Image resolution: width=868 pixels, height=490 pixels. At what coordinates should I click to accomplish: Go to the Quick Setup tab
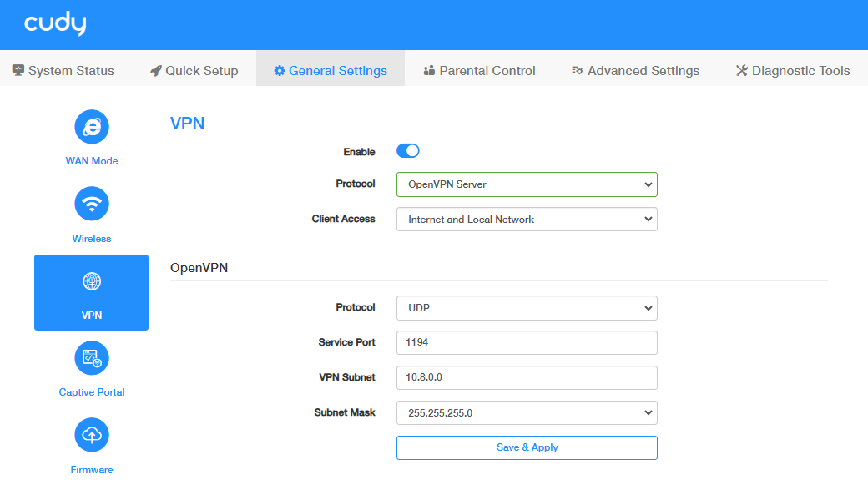tap(194, 71)
